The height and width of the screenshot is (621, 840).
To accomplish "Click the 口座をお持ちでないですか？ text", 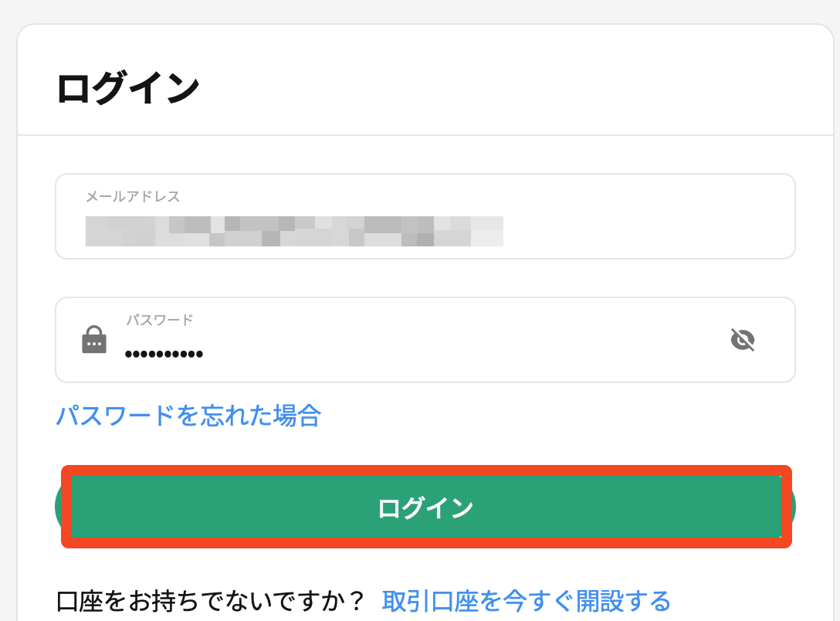I will [x=210, y=600].
